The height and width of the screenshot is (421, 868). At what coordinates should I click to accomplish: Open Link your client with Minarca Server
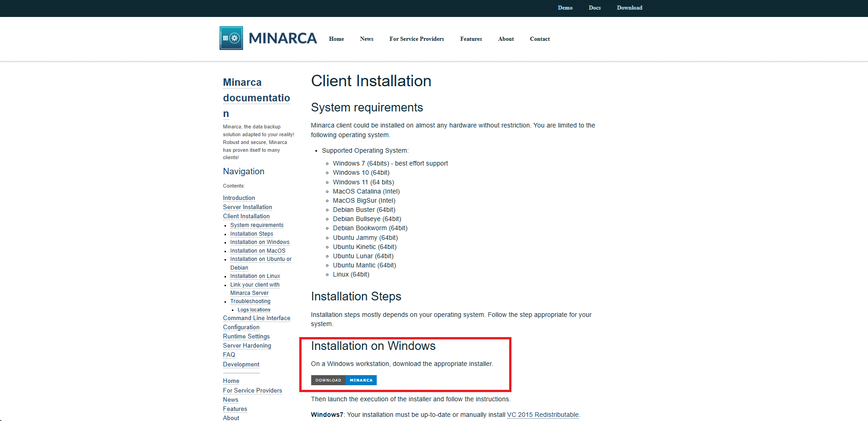(x=255, y=289)
